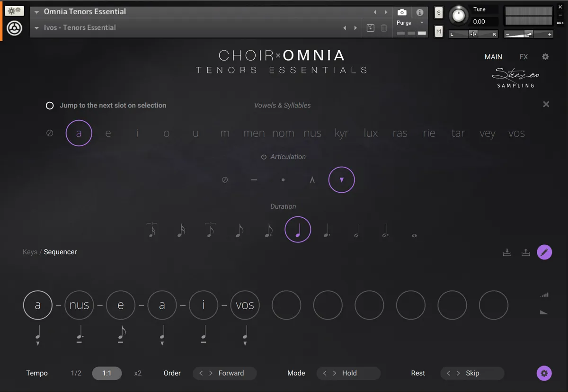Select the vowel 'e'
The height and width of the screenshot is (392, 568).
(108, 134)
